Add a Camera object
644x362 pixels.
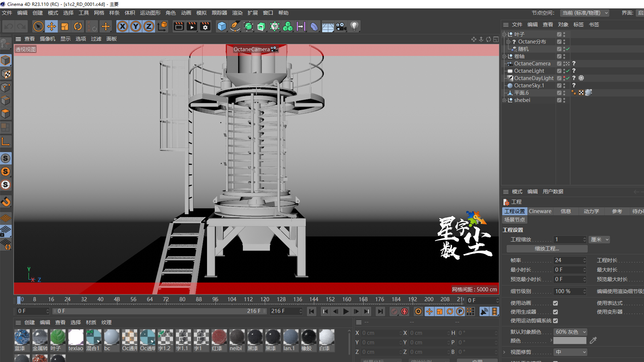(x=341, y=26)
